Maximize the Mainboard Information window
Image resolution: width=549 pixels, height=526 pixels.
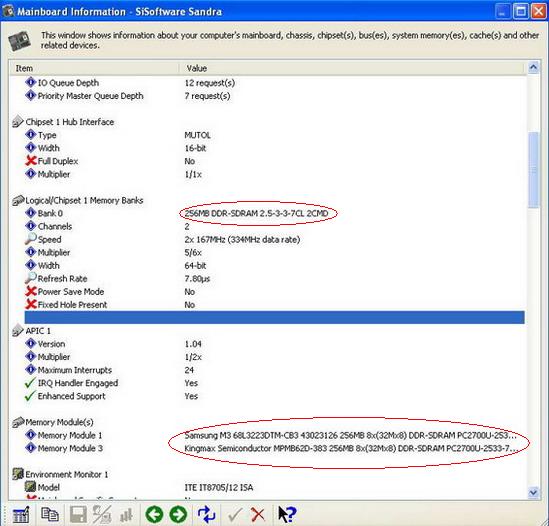(x=521, y=11)
